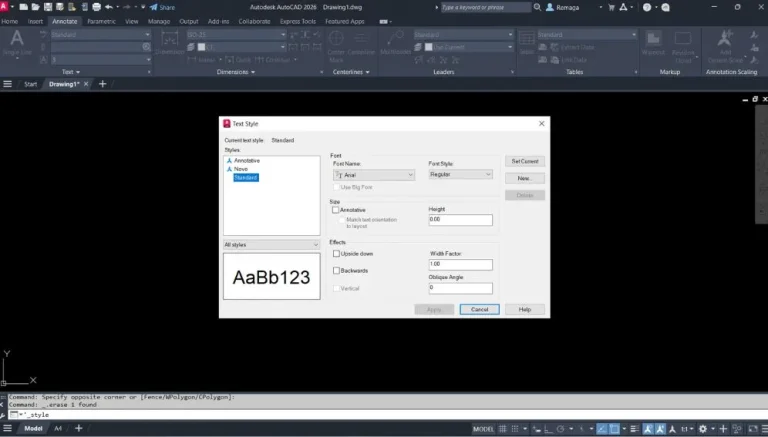Switch to the Start file tab

coord(30,84)
